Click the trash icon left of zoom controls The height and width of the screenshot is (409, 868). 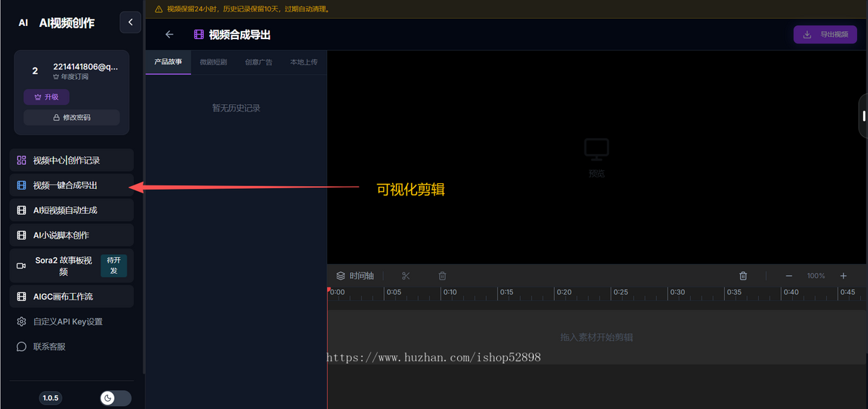743,276
